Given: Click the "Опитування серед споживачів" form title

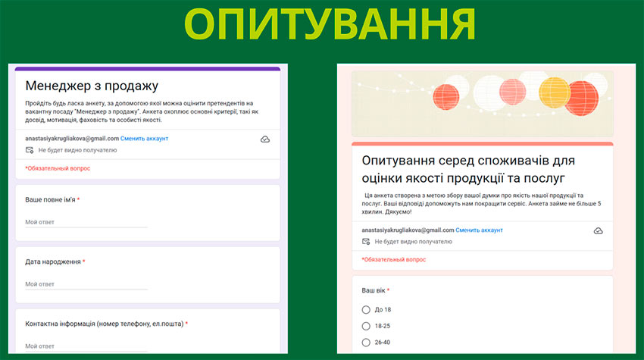Looking at the screenshot, I should tap(468, 169).
